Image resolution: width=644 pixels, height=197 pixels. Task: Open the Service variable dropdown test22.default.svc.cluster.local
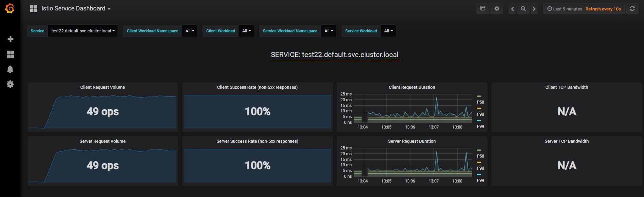click(x=83, y=31)
